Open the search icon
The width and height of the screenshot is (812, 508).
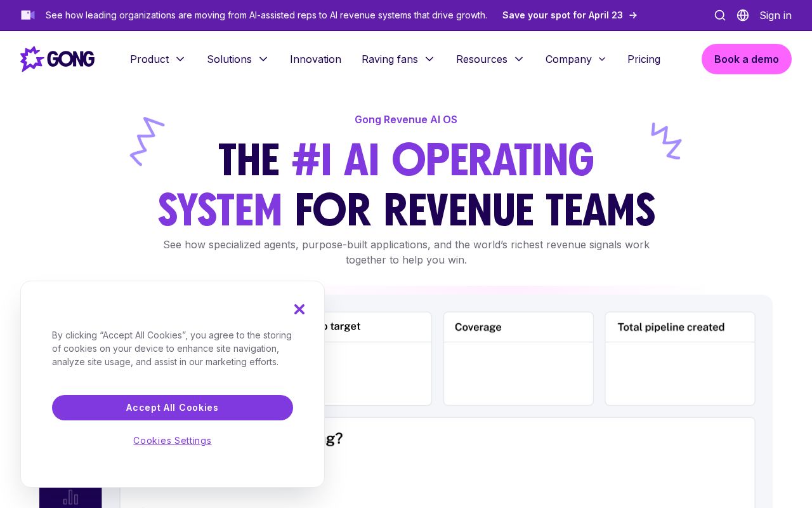(720, 15)
